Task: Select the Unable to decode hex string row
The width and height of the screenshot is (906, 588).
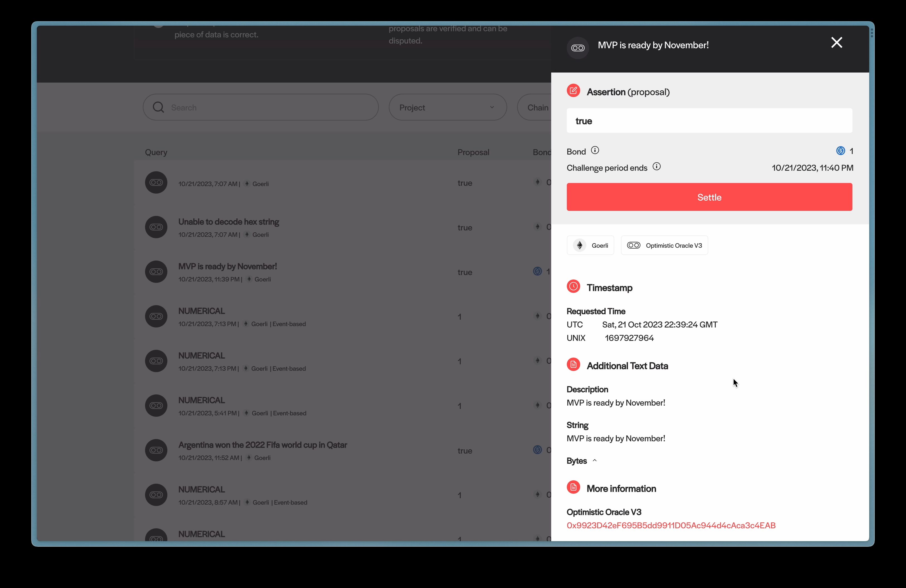Action: point(343,227)
